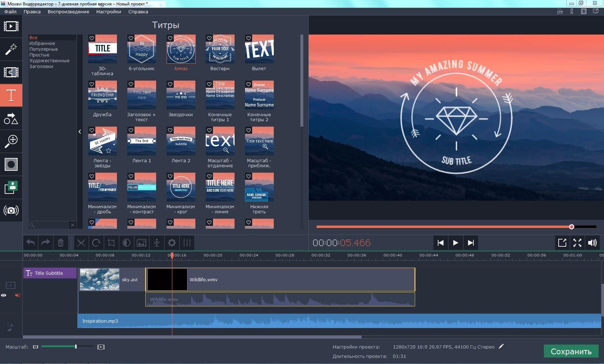Open the Файл menu
This screenshot has width=604, height=364.
[x=10, y=12]
